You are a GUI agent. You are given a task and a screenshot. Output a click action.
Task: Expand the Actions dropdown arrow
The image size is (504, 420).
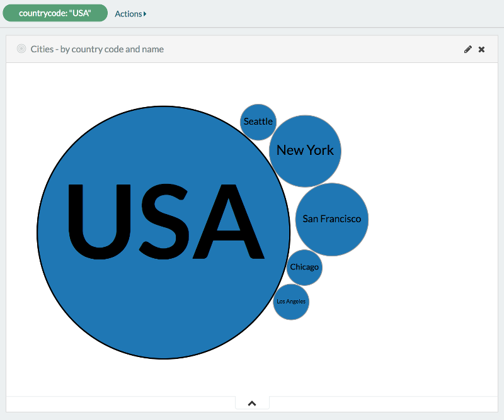pyautogui.click(x=145, y=14)
